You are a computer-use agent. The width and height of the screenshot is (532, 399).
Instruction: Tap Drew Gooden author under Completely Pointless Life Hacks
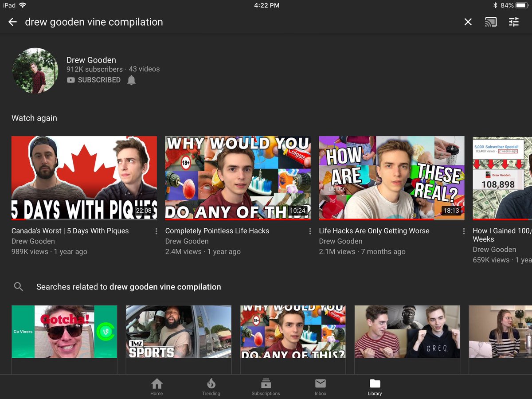point(187,241)
